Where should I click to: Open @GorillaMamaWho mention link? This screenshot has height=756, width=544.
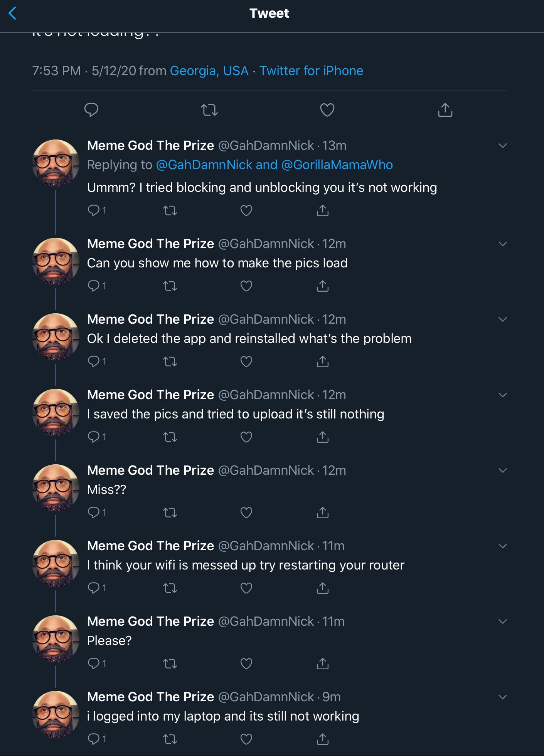click(337, 165)
